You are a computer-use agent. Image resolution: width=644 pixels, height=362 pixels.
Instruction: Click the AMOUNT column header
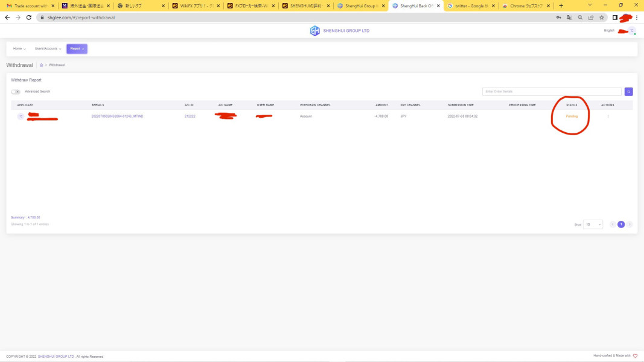(381, 105)
